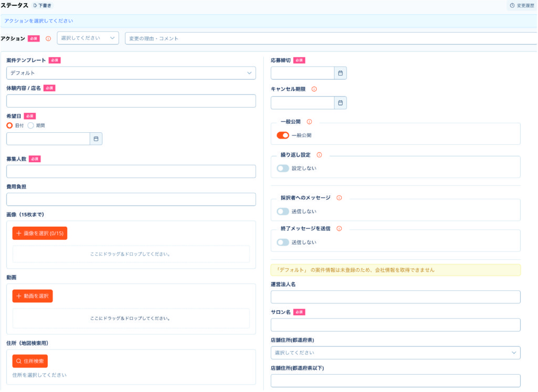538x392 pixels.
Task: Click the 画像を選択 (0/15) button
Action: coord(40,233)
